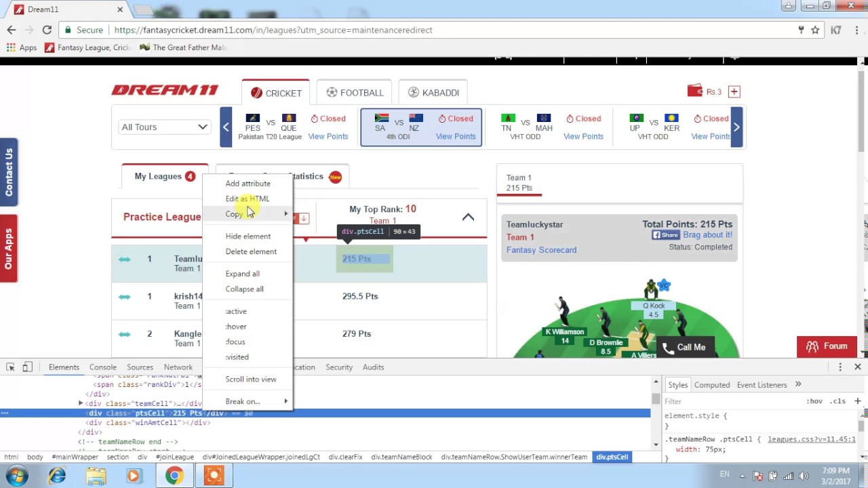Click the Chrome icon in the taskbar

(174, 476)
